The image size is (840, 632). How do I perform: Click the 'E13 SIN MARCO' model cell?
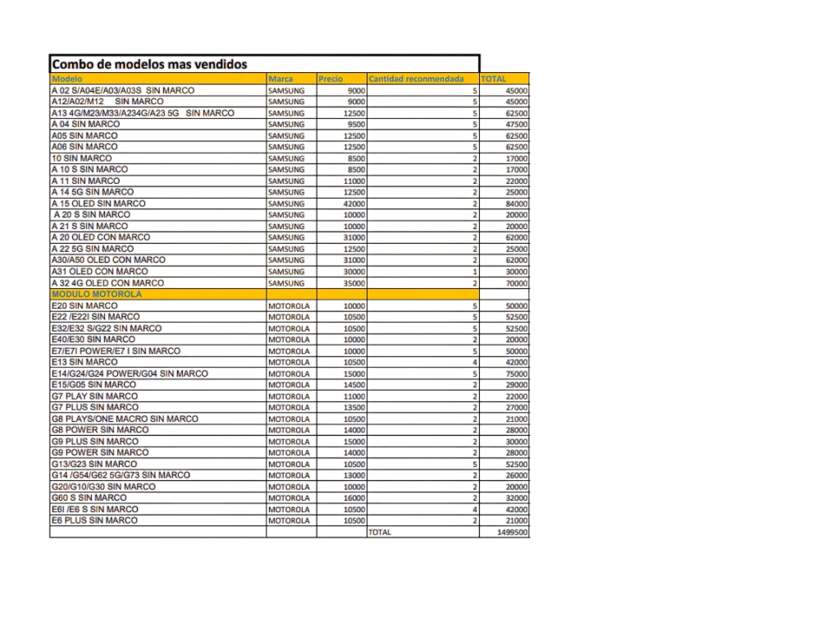click(84, 362)
